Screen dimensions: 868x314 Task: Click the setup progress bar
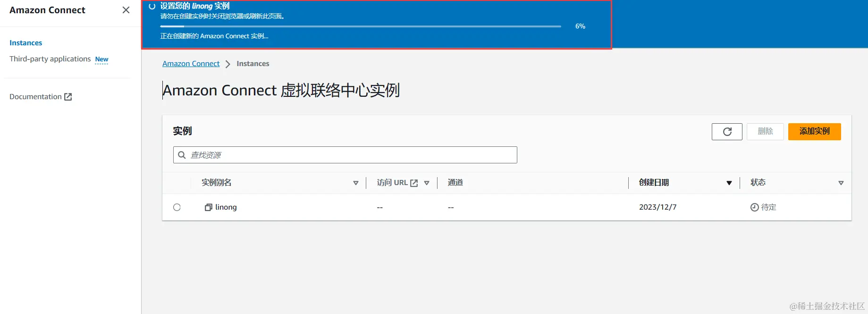tap(361, 26)
